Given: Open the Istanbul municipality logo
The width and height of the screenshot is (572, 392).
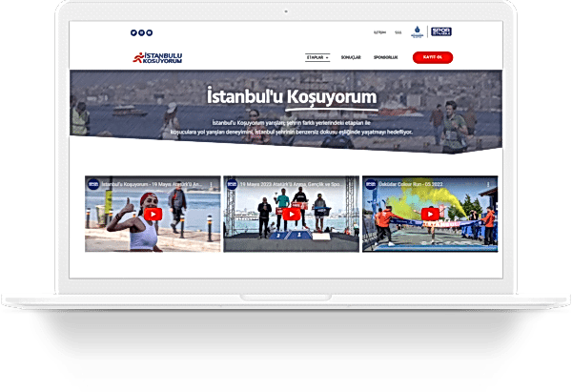Looking at the screenshot, I should click(x=417, y=31).
